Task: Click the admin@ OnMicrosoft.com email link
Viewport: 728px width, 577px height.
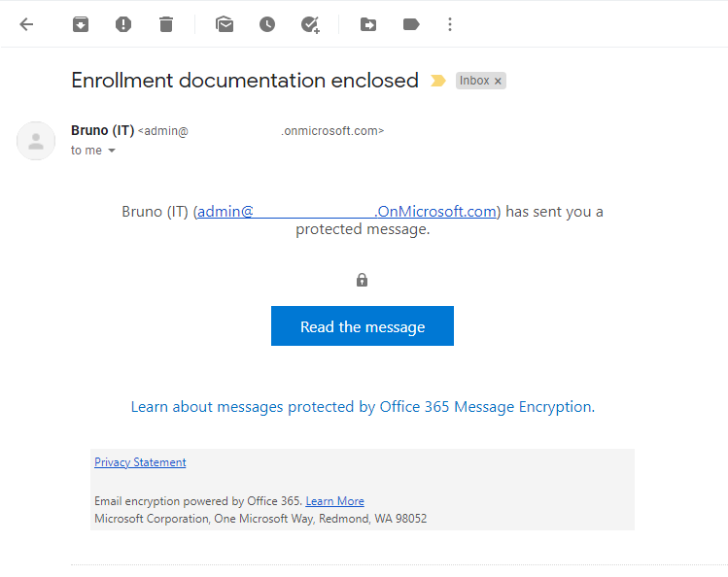Action: (x=347, y=212)
